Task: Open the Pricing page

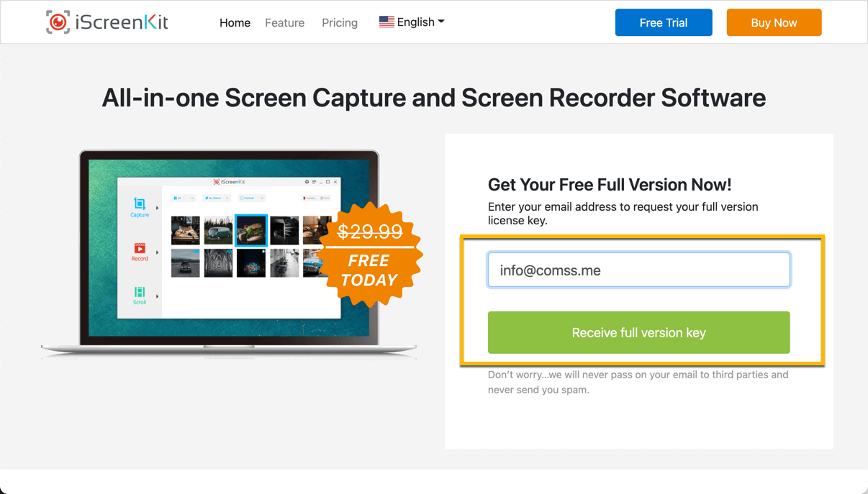Action: [x=340, y=23]
